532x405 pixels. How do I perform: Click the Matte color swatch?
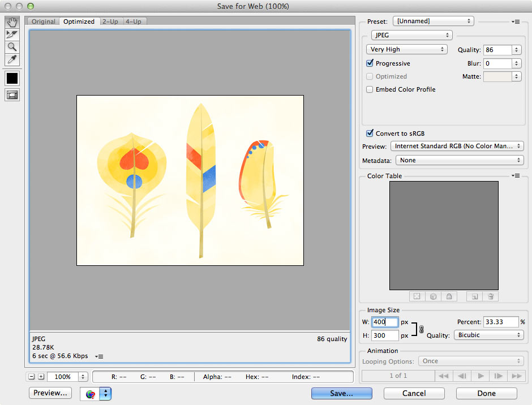[497, 76]
